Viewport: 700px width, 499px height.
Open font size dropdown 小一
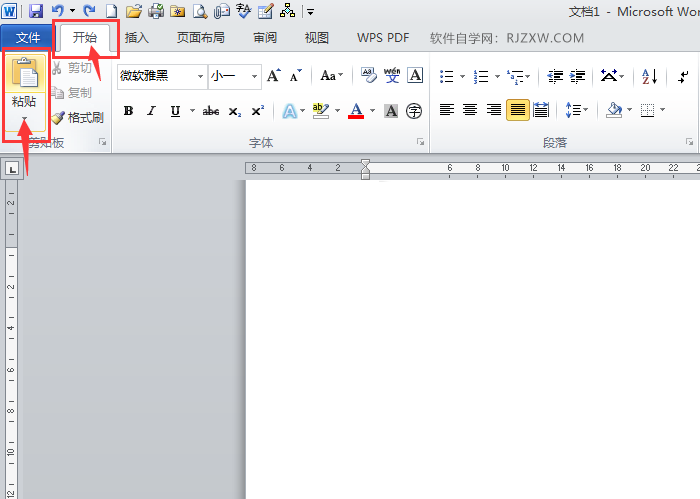click(254, 76)
